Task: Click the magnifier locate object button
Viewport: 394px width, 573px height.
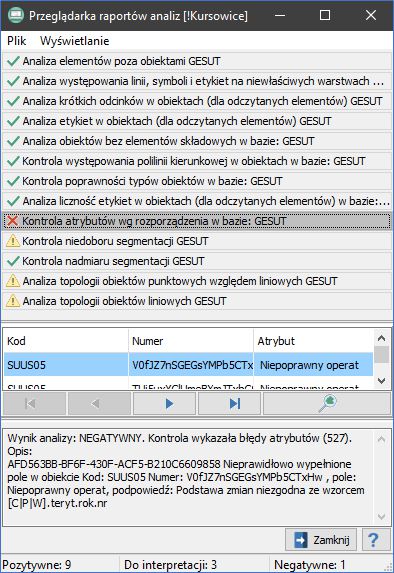Action: click(x=327, y=404)
